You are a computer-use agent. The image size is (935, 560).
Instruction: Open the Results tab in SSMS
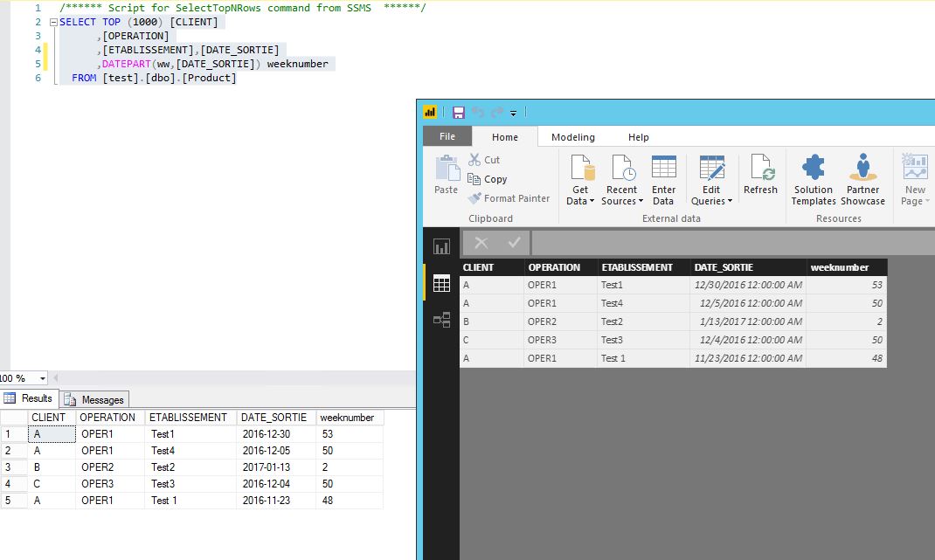point(29,398)
